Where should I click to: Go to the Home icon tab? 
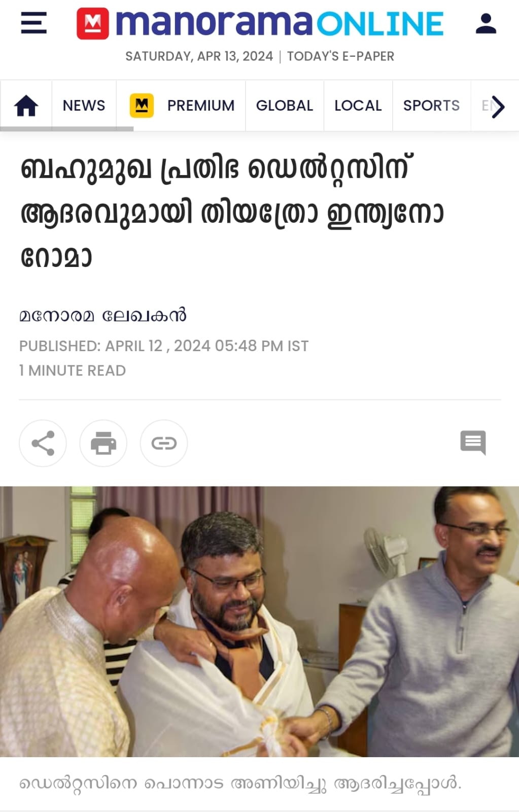(26, 106)
